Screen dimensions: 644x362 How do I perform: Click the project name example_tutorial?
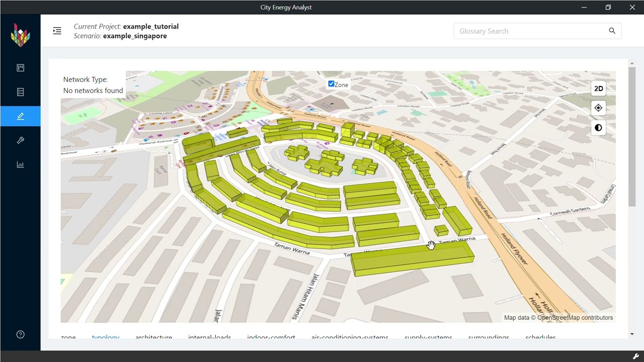(150, 26)
